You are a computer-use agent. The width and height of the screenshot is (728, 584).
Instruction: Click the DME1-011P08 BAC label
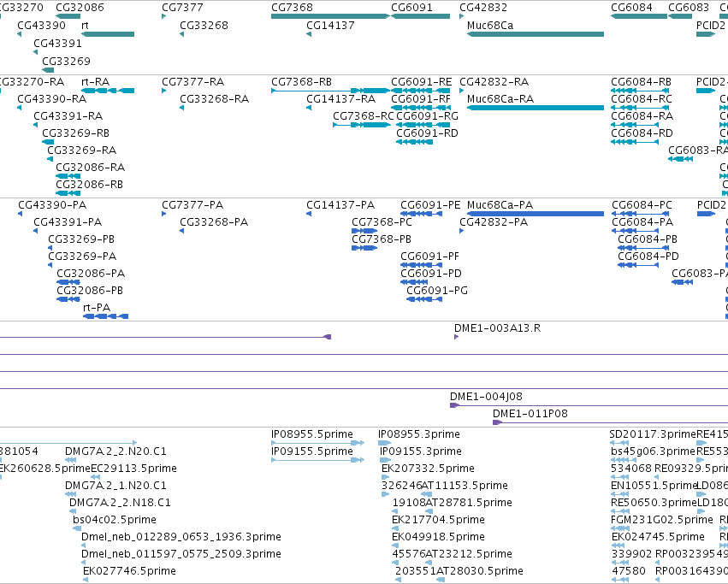tap(530, 414)
